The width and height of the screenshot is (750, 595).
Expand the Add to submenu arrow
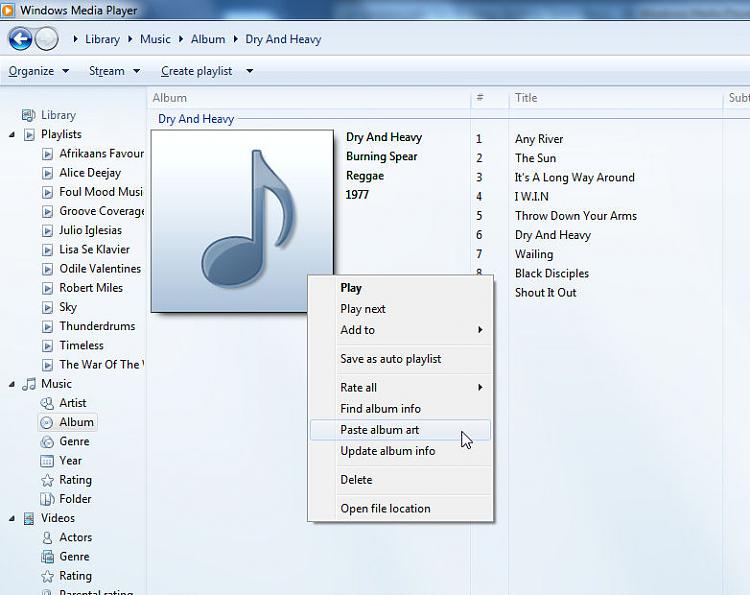tap(480, 330)
